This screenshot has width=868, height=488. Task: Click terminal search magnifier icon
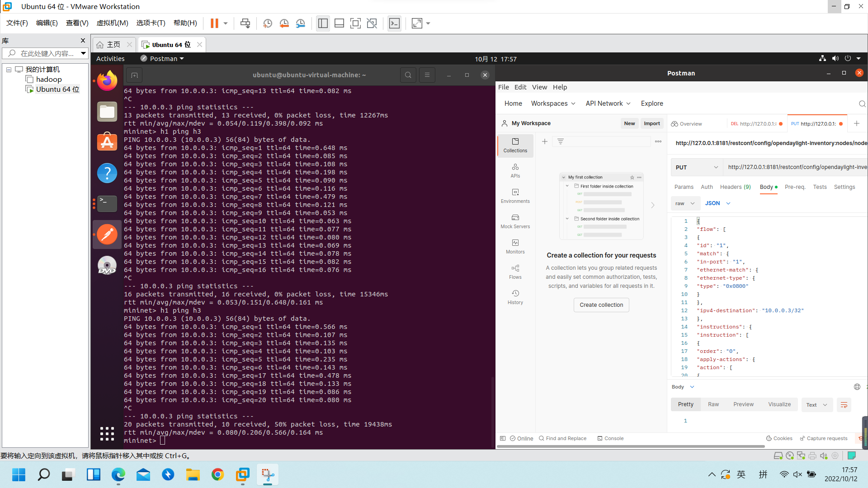408,75
